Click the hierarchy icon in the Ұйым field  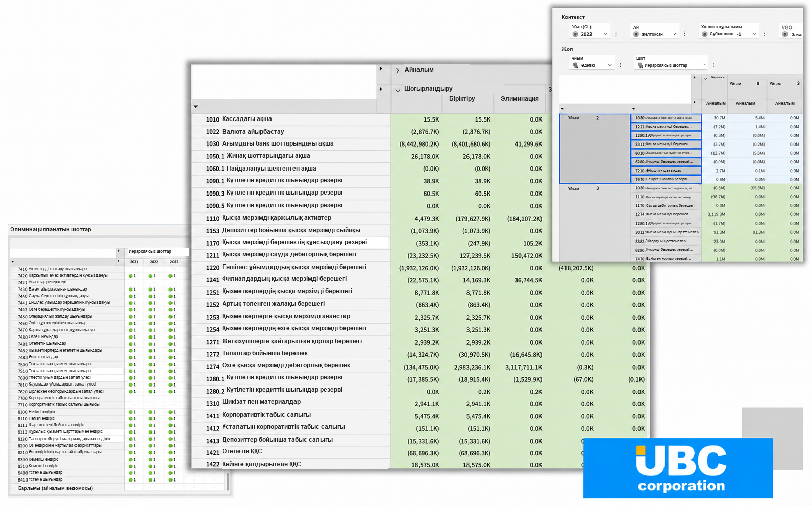pyautogui.click(x=575, y=65)
